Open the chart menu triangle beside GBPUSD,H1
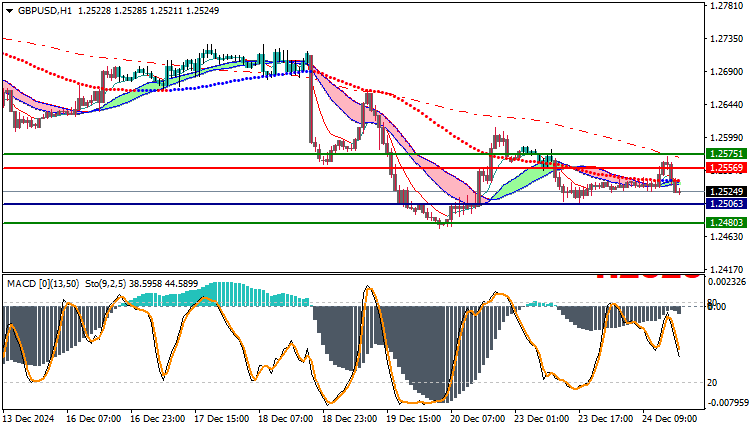The width and height of the screenshot is (750, 430). 10,11
